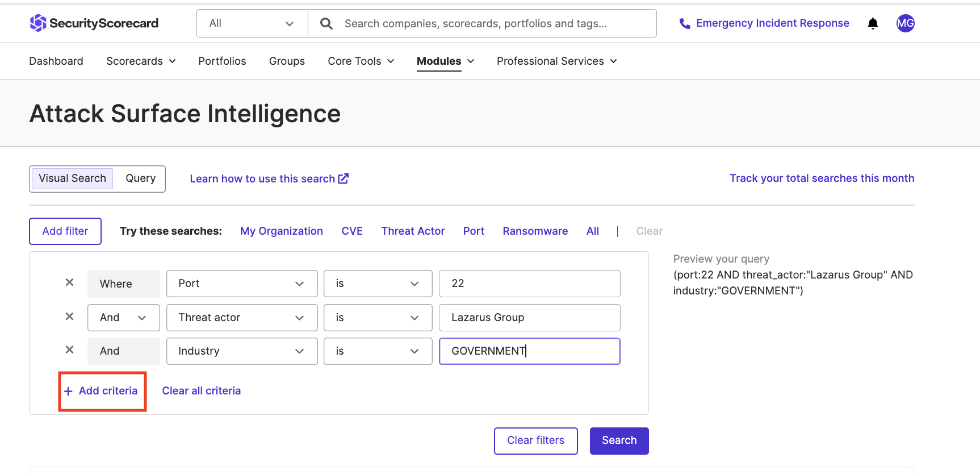Open the 'is' dropdown in Threat actor row
The width and height of the screenshot is (980, 474).
click(378, 318)
